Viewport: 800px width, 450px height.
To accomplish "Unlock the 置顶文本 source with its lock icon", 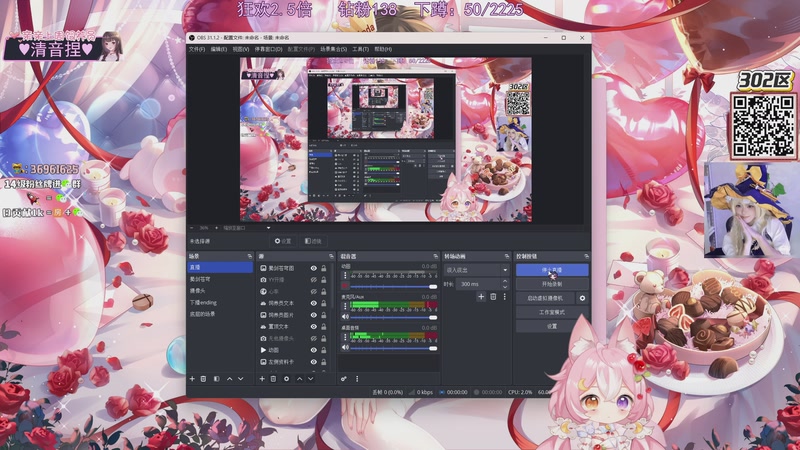I will pyautogui.click(x=323, y=327).
